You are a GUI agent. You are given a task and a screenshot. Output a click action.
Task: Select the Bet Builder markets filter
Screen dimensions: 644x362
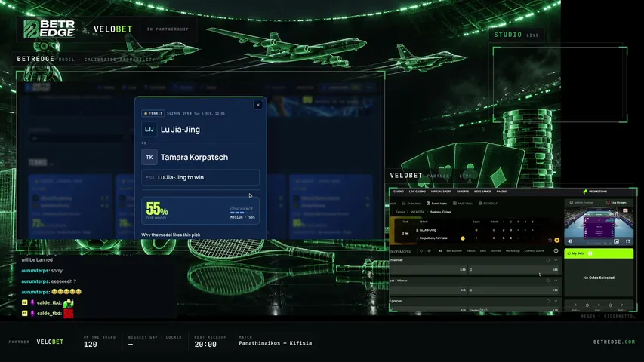tap(454, 251)
